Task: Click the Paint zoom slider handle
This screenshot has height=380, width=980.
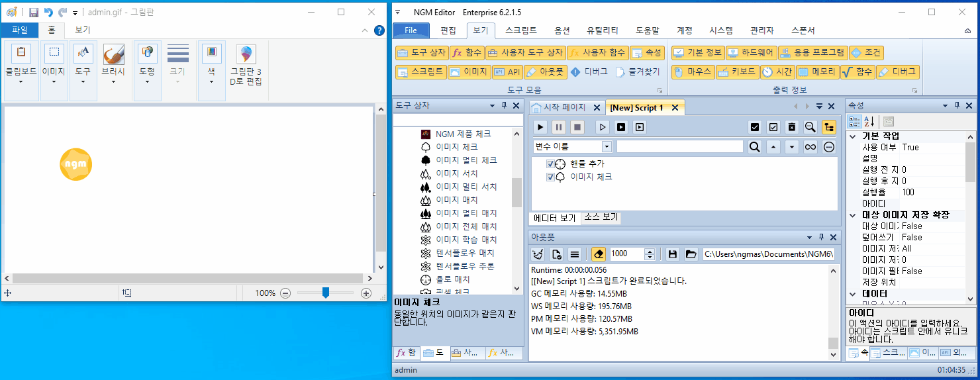Action: [325, 293]
